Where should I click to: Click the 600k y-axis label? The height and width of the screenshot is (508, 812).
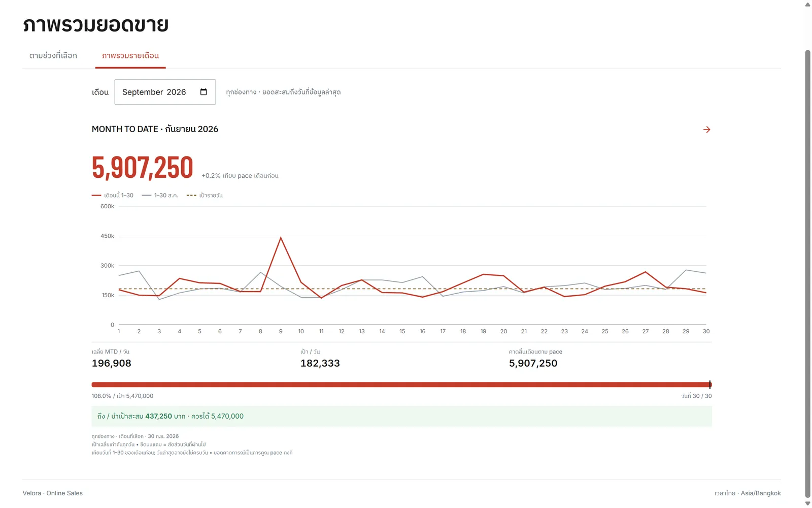tap(107, 206)
